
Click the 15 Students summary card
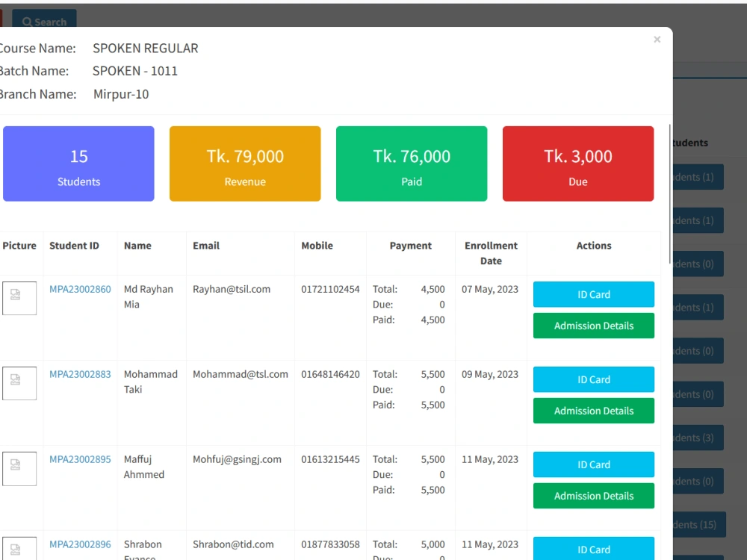[78, 164]
